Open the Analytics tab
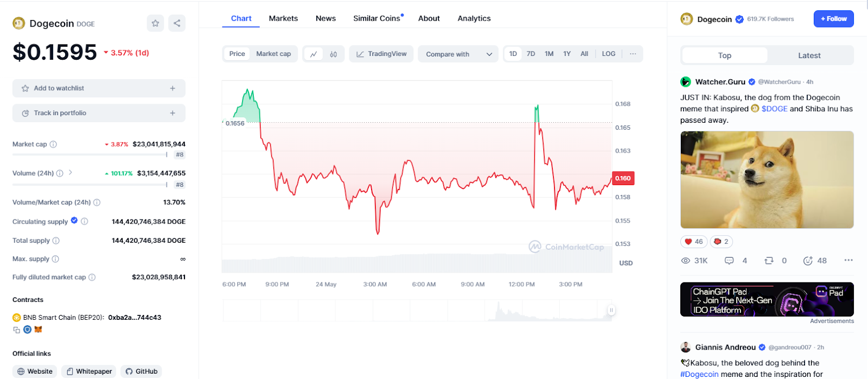Image resolution: width=868 pixels, height=379 pixels. click(x=474, y=18)
